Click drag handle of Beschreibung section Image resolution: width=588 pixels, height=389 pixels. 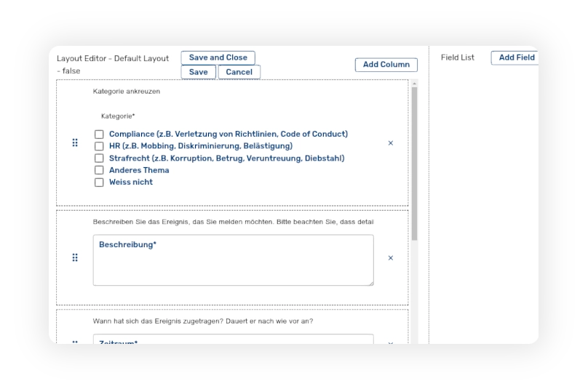(x=75, y=258)
